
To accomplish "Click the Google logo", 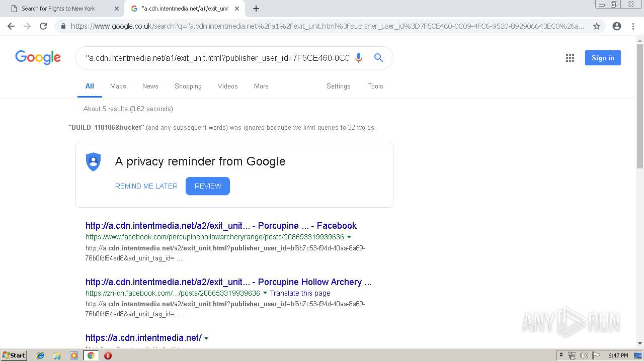I will coord(38,57).
